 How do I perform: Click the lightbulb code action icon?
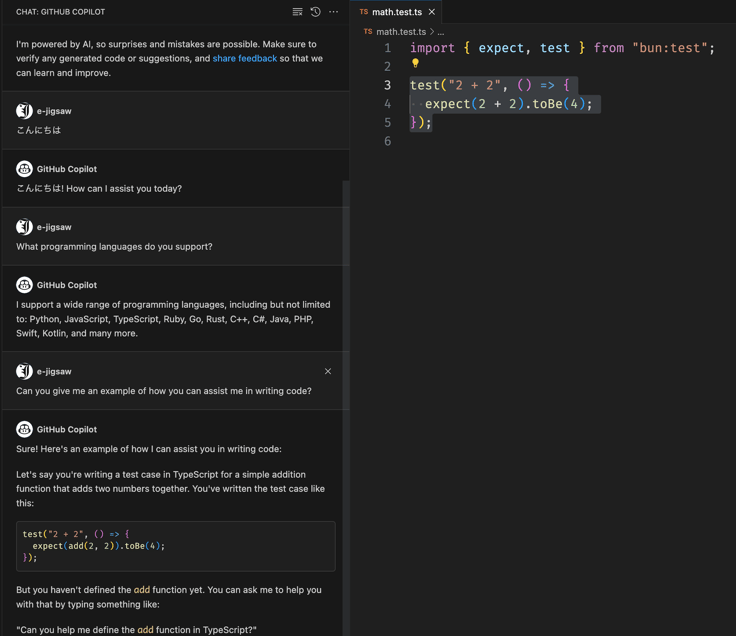click(415, 63)
